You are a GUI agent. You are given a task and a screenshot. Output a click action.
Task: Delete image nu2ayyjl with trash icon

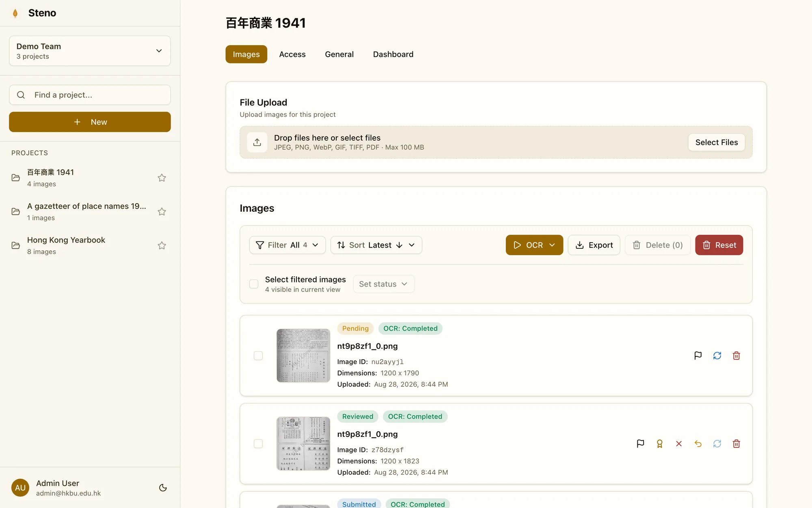pos(736,356)
